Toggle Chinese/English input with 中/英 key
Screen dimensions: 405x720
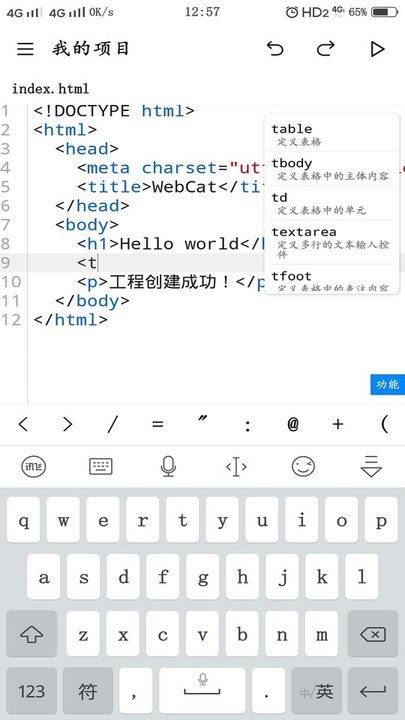[316, 691]
